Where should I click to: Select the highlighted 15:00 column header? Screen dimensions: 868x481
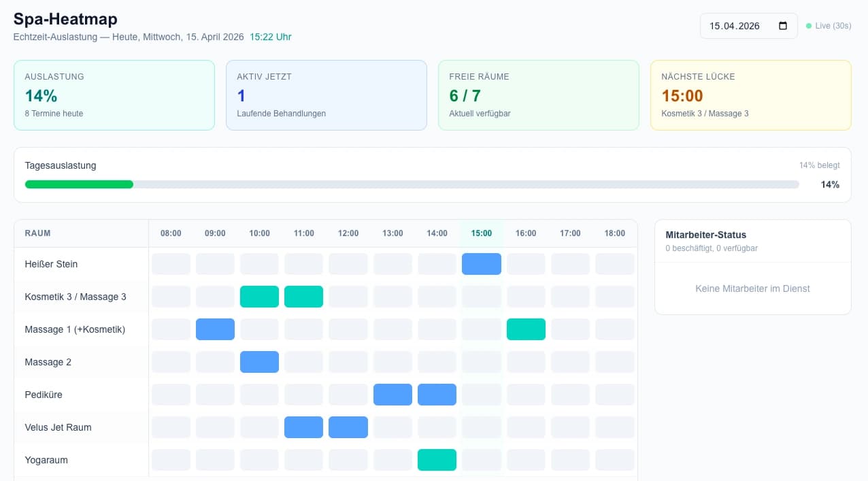click(481, 233)
